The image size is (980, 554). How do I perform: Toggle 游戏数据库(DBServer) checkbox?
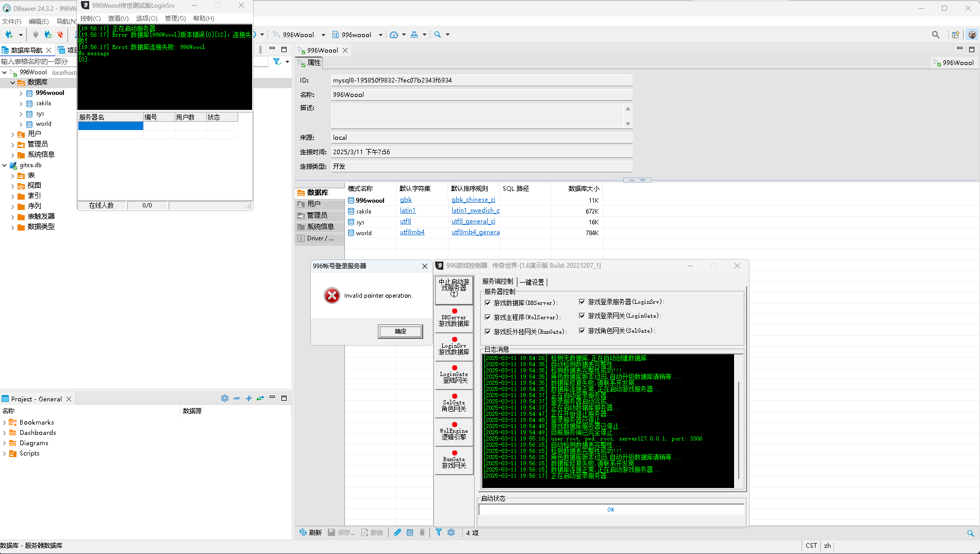(488, 303)
